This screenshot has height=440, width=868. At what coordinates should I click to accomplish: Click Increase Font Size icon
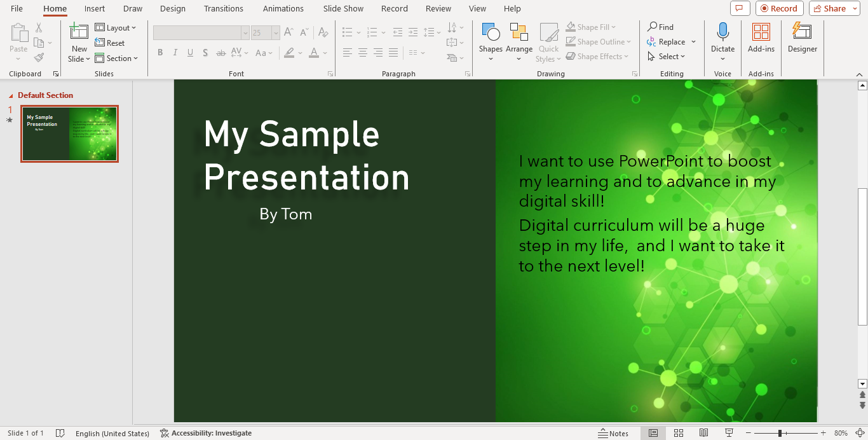[288, 32]
